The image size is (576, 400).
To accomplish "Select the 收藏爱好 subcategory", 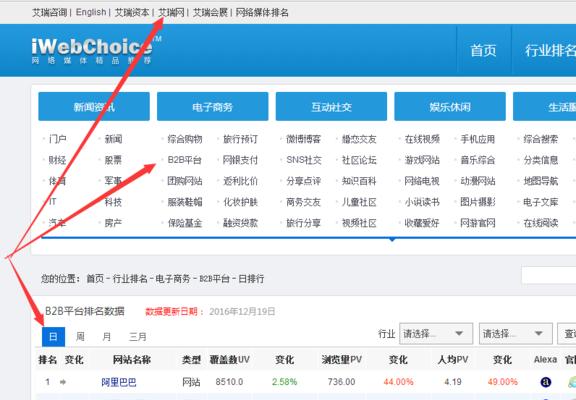I will (x=422, y=223).
